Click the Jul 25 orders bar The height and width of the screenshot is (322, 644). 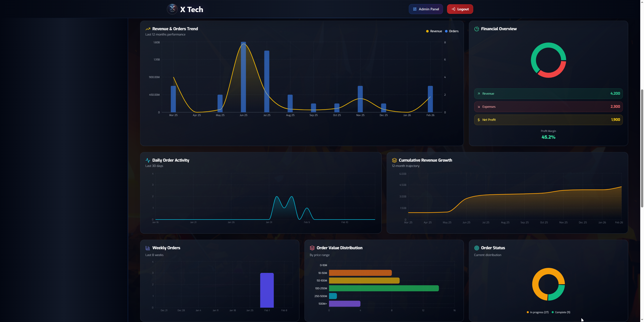point(267,82)
